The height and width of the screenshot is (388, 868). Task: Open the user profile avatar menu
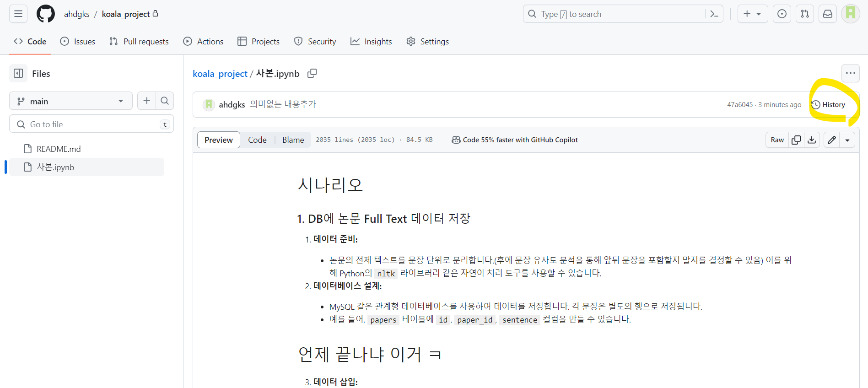[x=851, y=14]
